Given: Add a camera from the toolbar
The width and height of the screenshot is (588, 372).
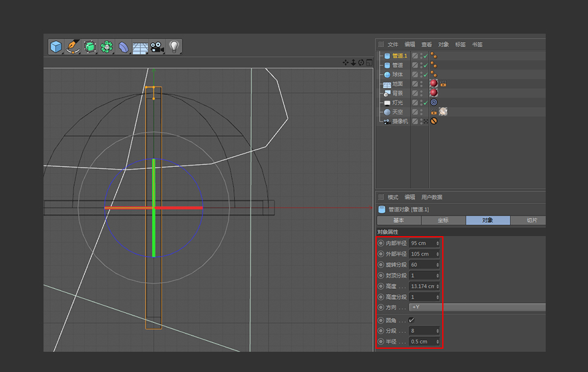Looking at the screenshot, I should pyautogui.click(x=156, y=47).
